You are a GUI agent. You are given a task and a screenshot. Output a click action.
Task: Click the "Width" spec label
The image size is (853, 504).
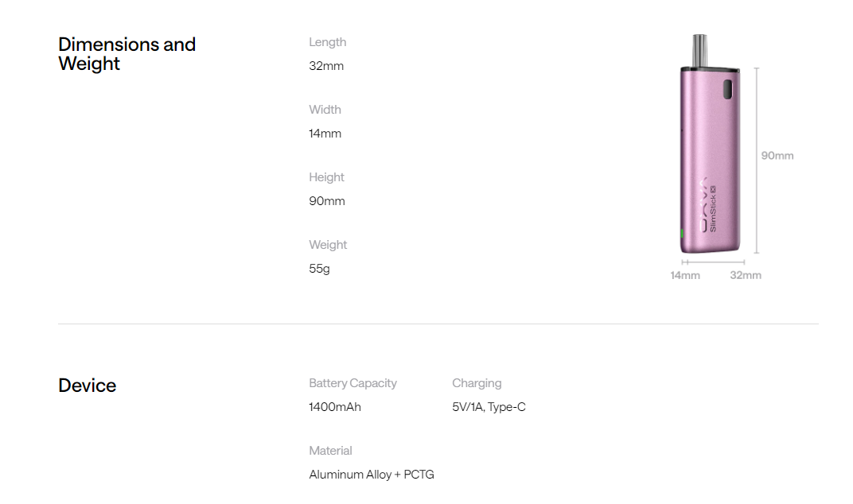click(325, 110)
